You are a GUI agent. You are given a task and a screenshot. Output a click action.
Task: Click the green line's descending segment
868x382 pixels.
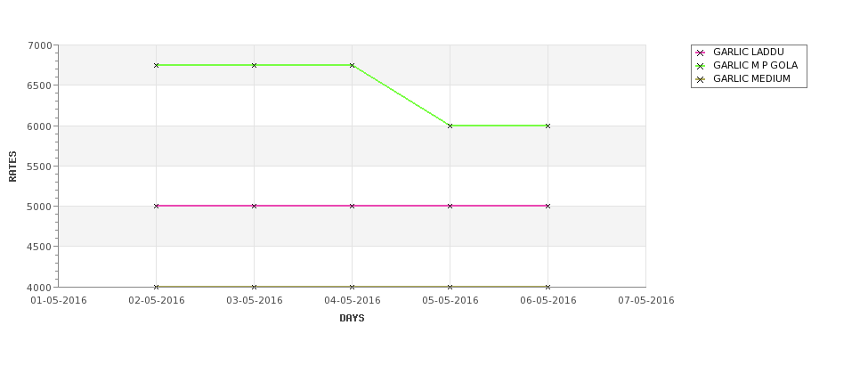coord(401,95)
